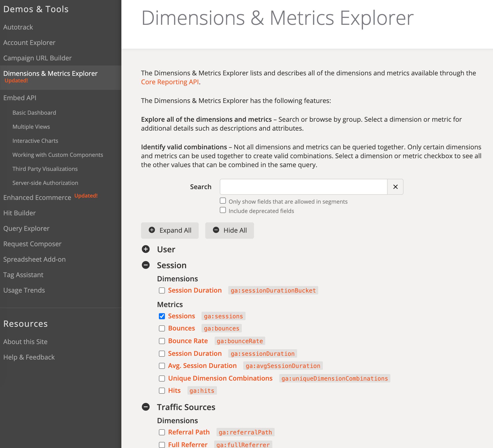Click the Hide All button
The image size is (493, 448).
229,230
